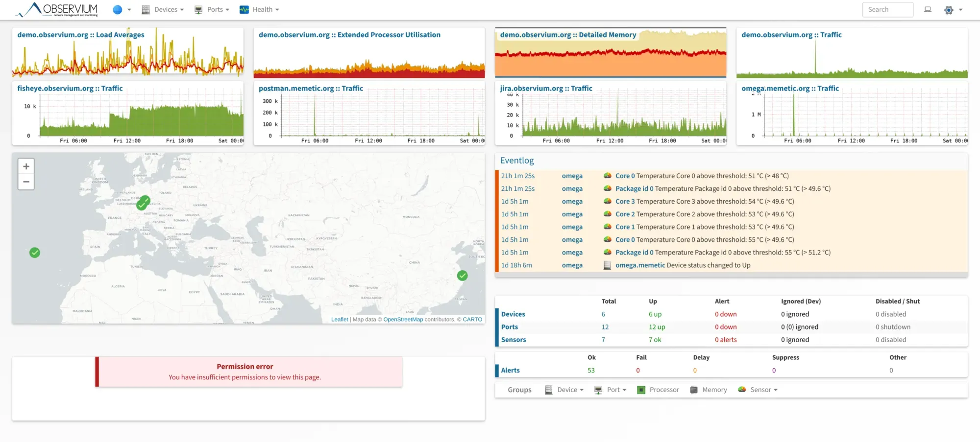The height and width of the screenshot is (442, 980).
Task: Click the Devices server icon in navbar
Action: click(x=146, y=10)
